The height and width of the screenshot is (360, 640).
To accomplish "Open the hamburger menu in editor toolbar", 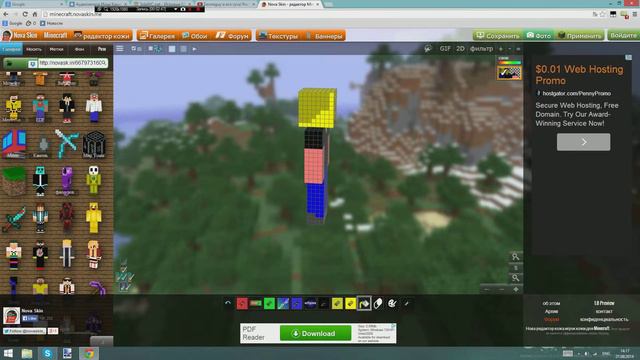I will click(120, 49).
